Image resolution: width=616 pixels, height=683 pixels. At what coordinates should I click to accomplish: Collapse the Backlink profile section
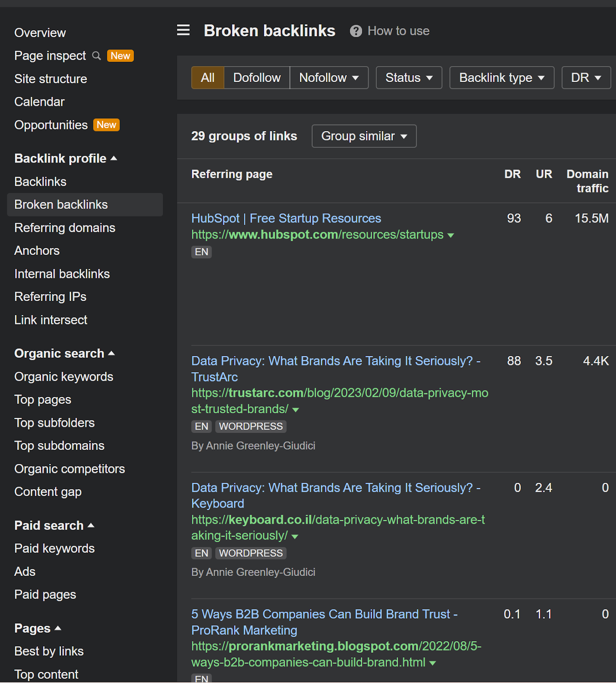point(66,158)
